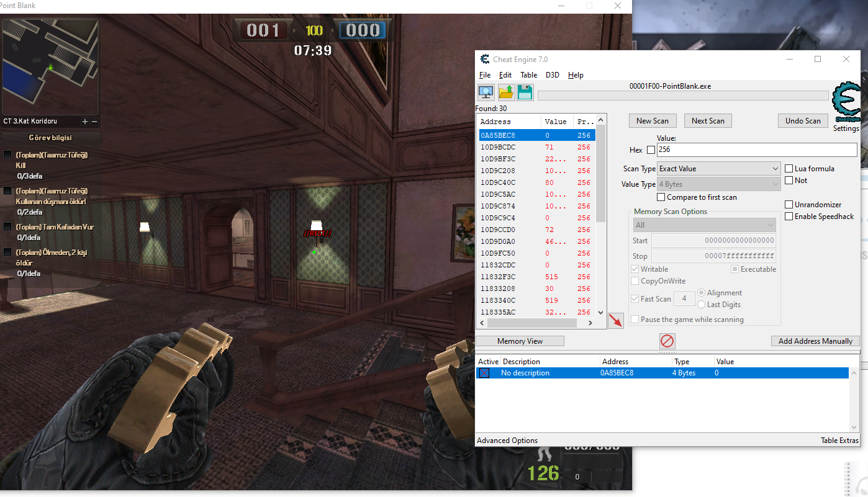Click Add Address Manually

tap(815, 341)
